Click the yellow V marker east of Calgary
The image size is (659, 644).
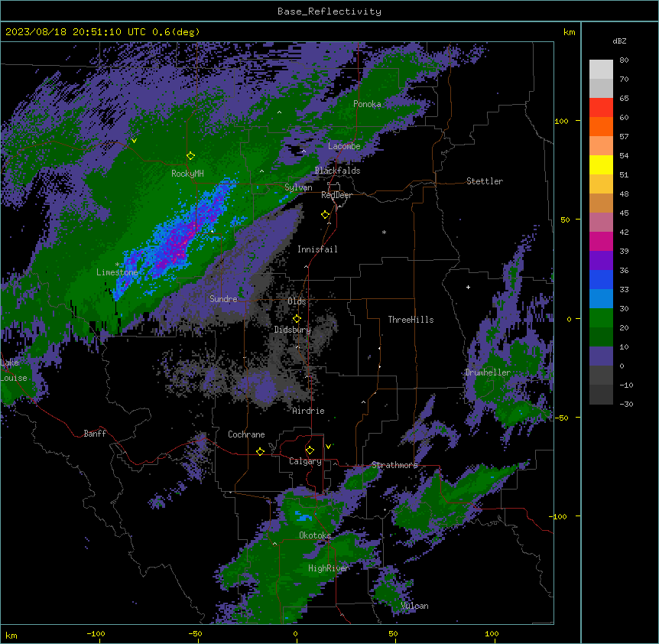point(328,447)
